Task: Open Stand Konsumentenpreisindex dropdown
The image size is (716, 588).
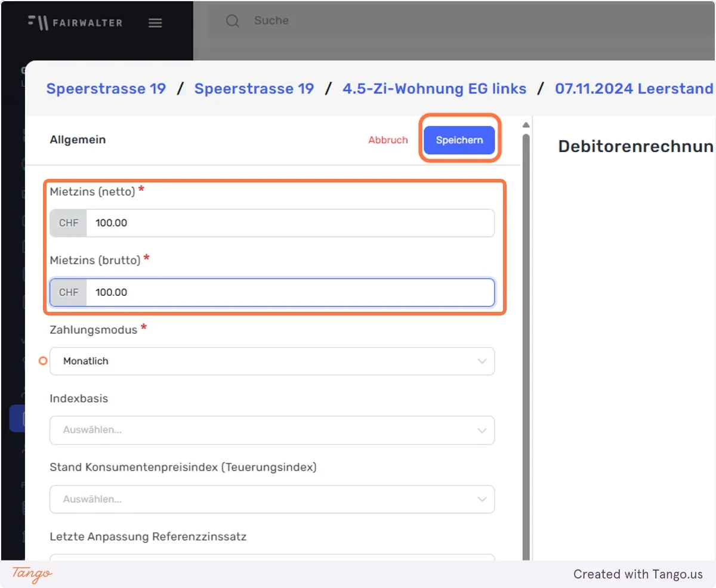Action: pyautogui.click(x=272, y=499)
